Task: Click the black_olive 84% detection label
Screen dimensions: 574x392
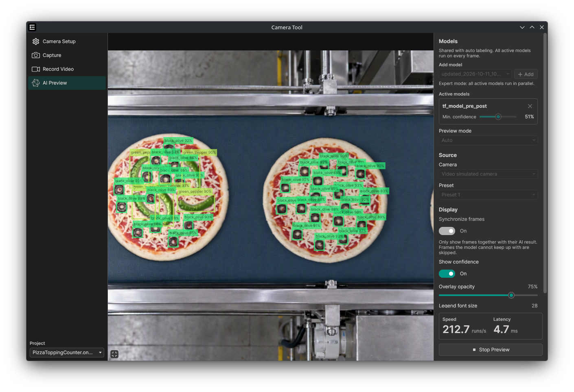Action: tap(183, 158)
